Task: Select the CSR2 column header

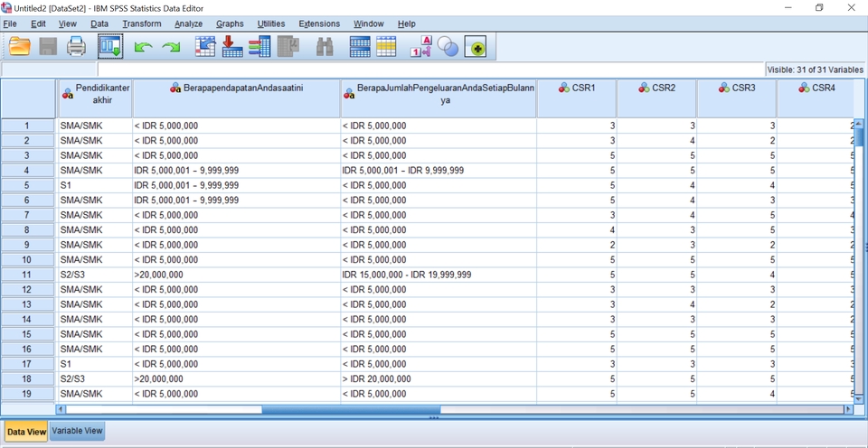Action: (656, 98)
